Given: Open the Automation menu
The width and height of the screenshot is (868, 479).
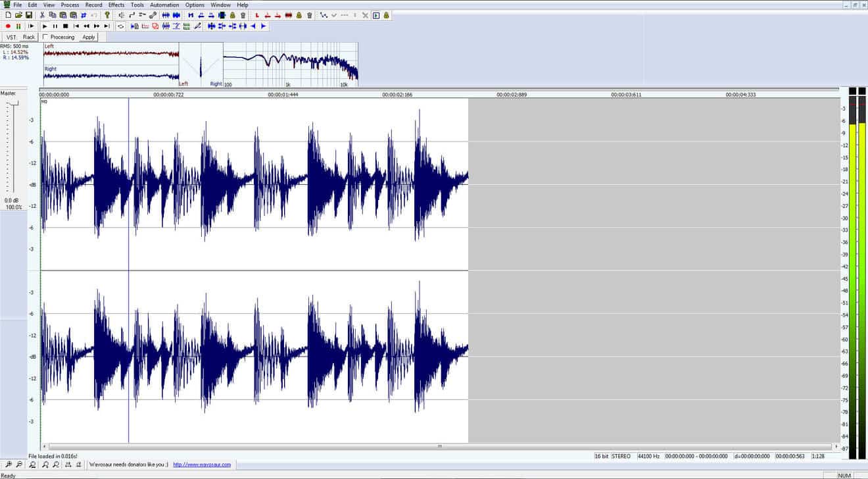Looking at the screenshot, I should pyautogui.click(x=164, y=5).
